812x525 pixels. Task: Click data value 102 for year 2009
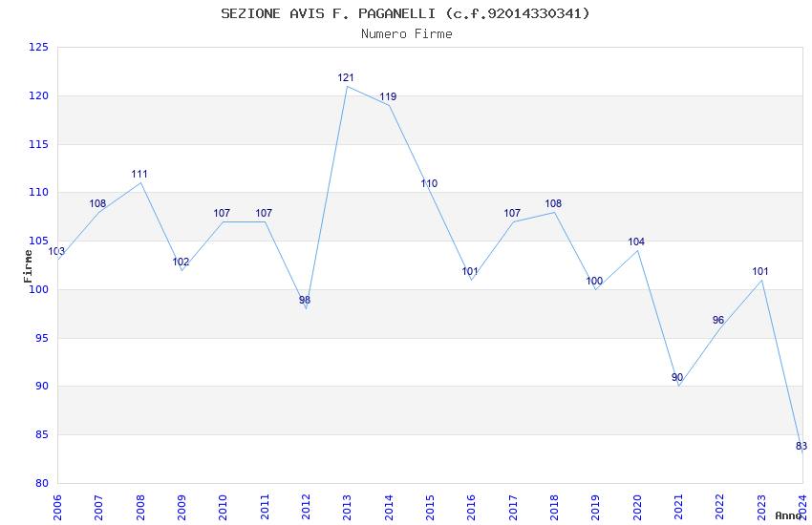tap(181, 262)
